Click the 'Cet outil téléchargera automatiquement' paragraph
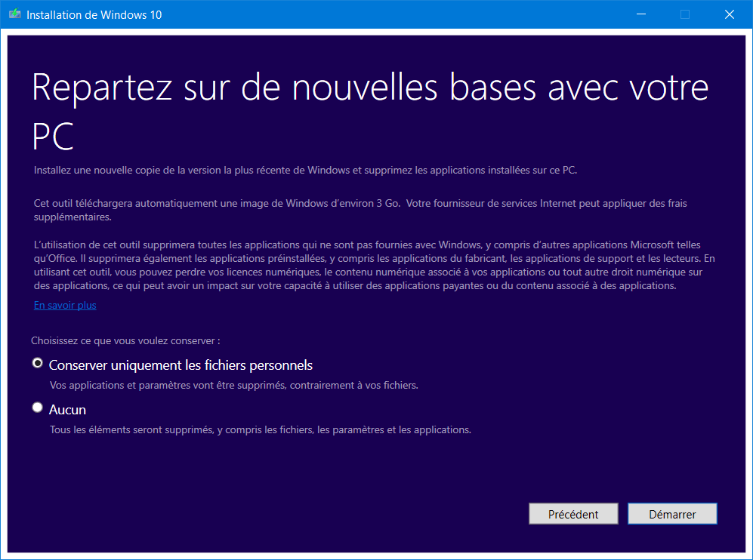The width and height of the screenshot is (753, 560). [x=360, y=210]
